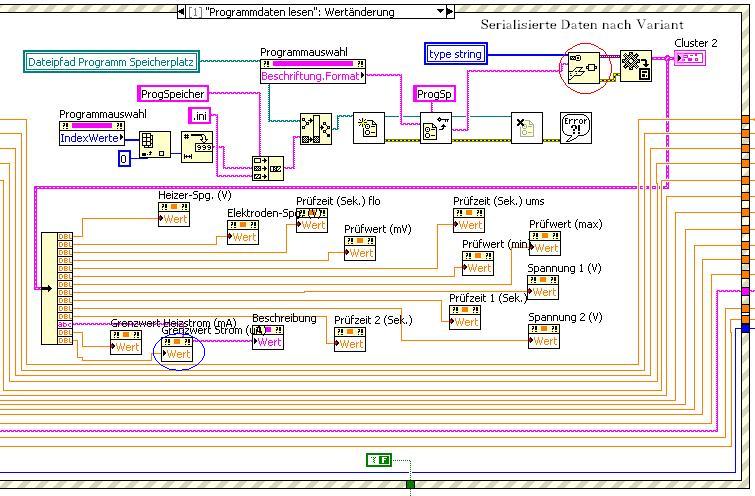
Task: Click the blue tunnel on right structure border
Action: [746, 328]
